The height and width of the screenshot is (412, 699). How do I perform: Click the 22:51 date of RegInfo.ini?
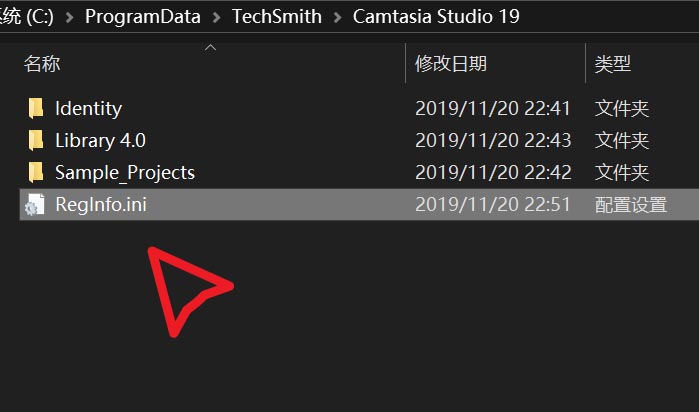[493, 205]
